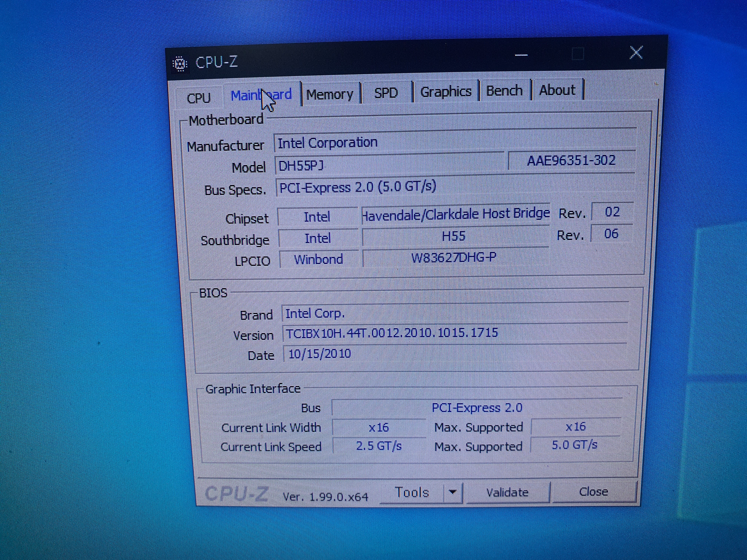Click the Southbridge Rev. value 06

611,234
